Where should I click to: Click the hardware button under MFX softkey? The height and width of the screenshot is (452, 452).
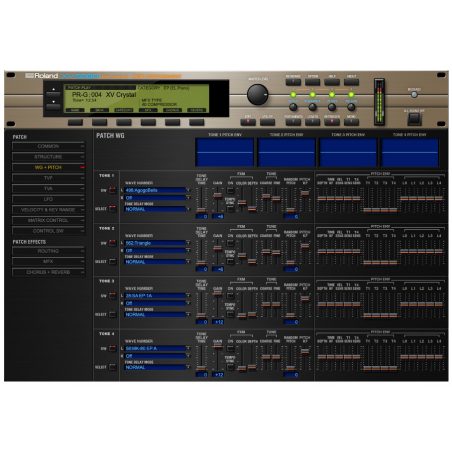pyautogui.click(x=148, y=122)
